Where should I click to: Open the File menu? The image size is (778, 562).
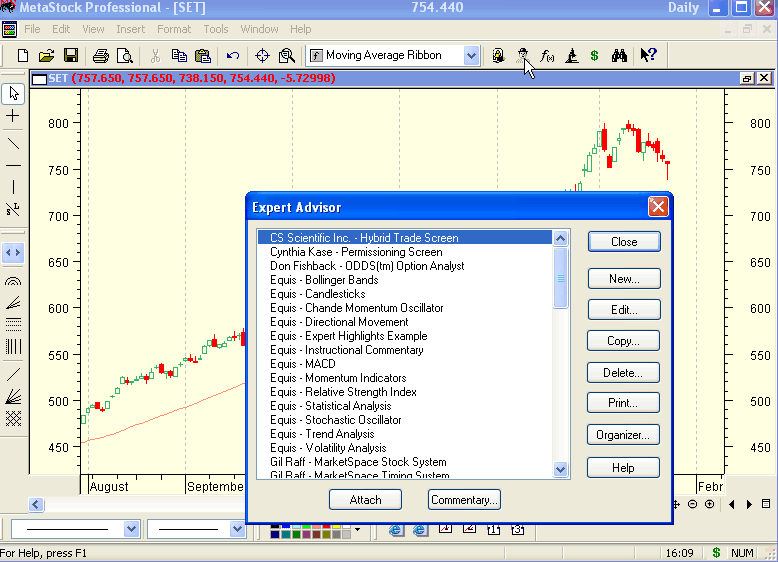32,29
